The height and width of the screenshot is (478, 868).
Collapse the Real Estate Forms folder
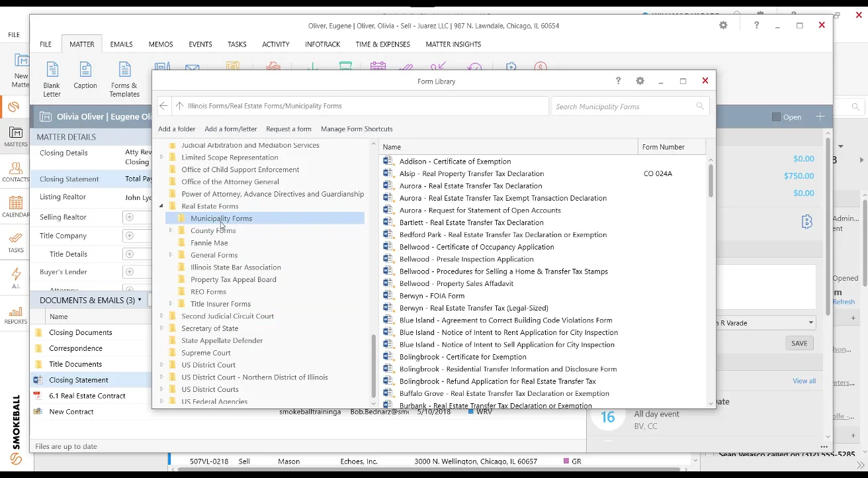[x=161, y=206]
